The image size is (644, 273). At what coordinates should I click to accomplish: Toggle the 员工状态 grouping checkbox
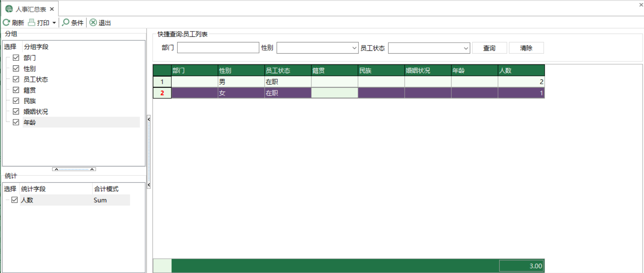(x=16, y=79)
